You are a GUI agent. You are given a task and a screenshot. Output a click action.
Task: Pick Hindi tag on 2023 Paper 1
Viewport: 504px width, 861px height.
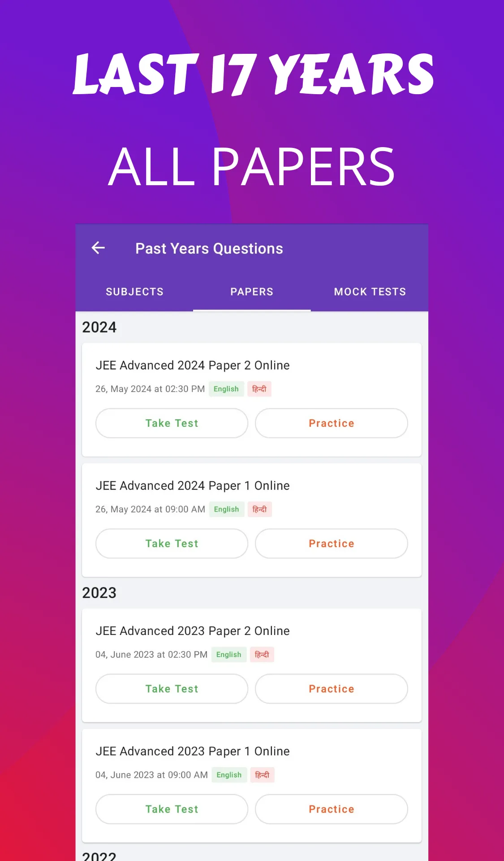click(262, 775)
